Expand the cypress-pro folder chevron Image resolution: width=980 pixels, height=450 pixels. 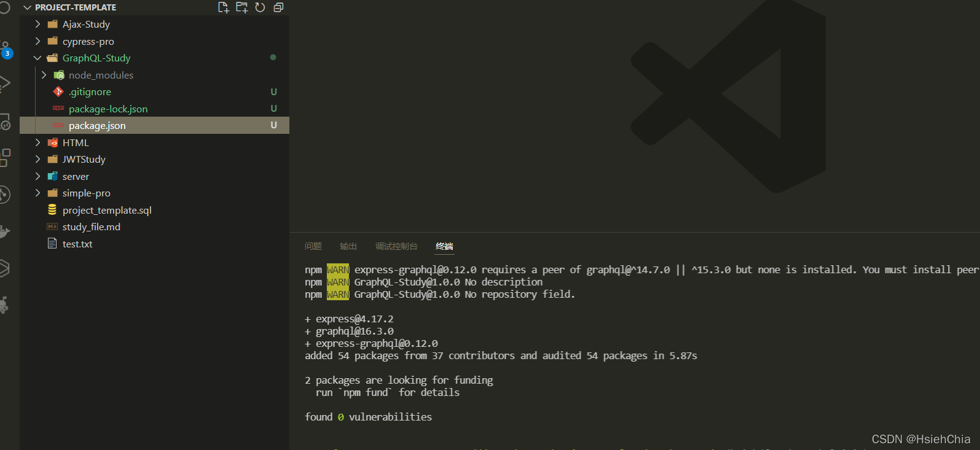(x=37, y=41)
